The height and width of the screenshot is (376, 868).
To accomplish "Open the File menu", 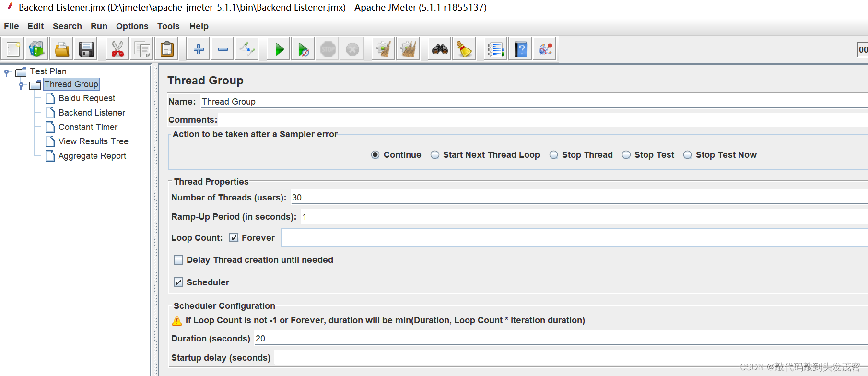I will 12,26.
